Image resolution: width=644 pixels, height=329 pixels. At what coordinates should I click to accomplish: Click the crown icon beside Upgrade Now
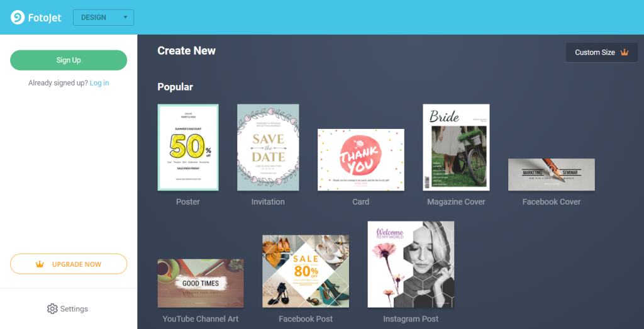pyautogui.click(x=40, y=264)
